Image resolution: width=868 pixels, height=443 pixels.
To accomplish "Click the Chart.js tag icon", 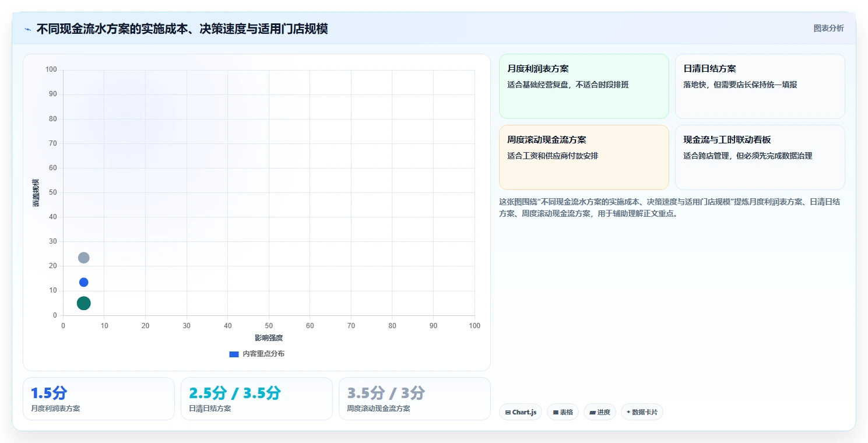I will pyautogui.click(x=508, y=412).
